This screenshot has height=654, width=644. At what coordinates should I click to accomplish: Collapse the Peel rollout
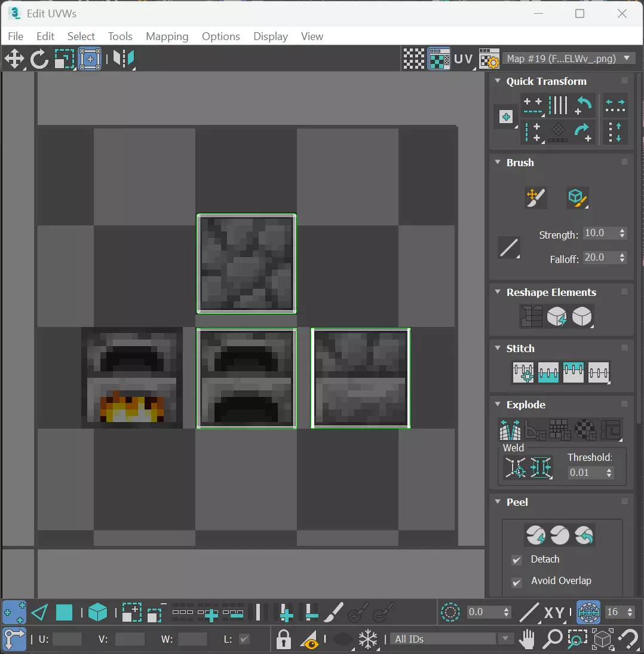[498, 502]
